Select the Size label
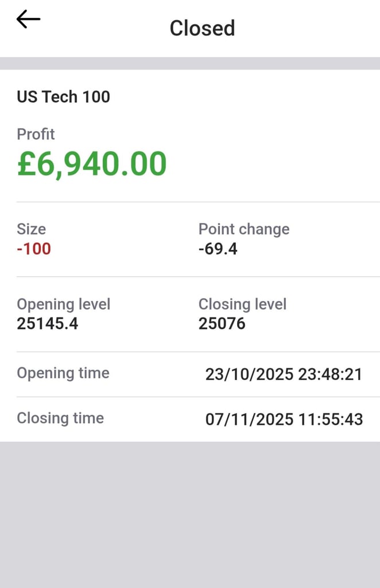The height and width of the screenshot is (588, 380). [31, 229]
